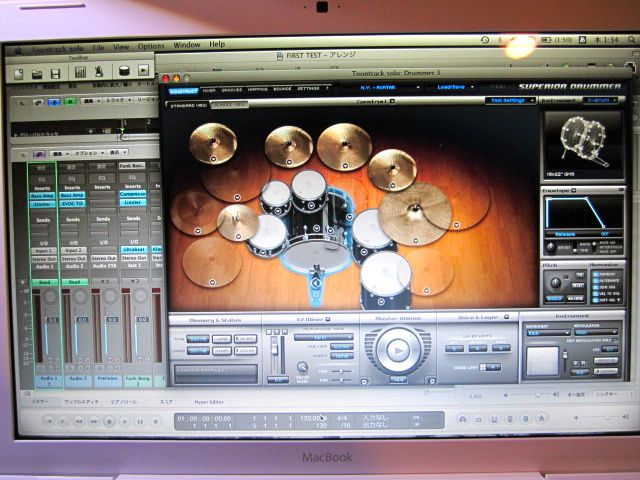Click the blue button in arrange toolbar
640x480 pixels.
(54, 102)
